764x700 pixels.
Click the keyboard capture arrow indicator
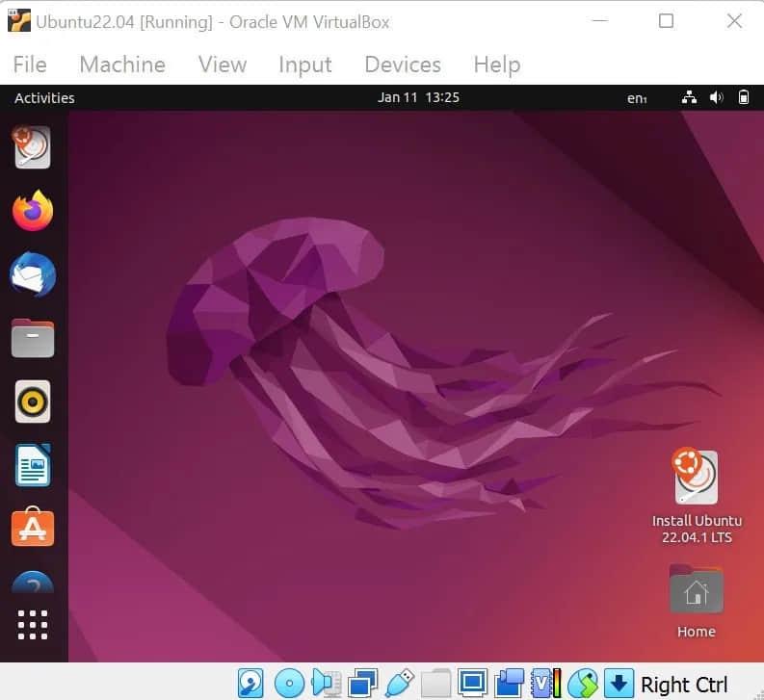tap(619, 684)
